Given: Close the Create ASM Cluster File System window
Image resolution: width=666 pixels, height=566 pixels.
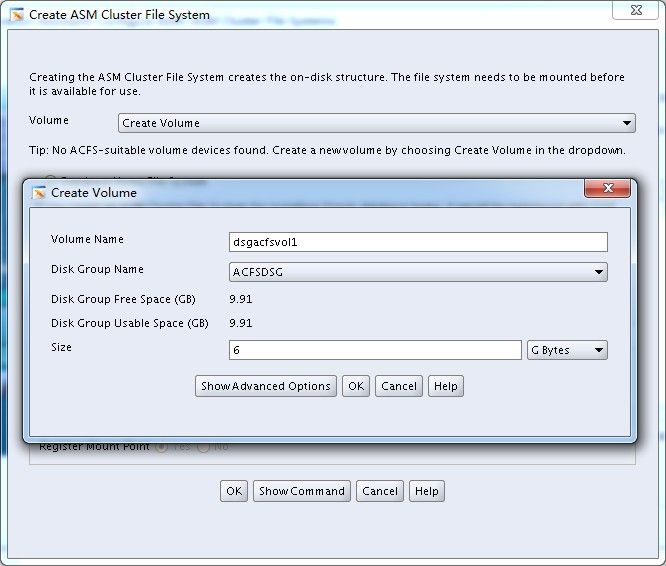Looking at the screenshot, I should pyautogui.click(x=635, y=10).
